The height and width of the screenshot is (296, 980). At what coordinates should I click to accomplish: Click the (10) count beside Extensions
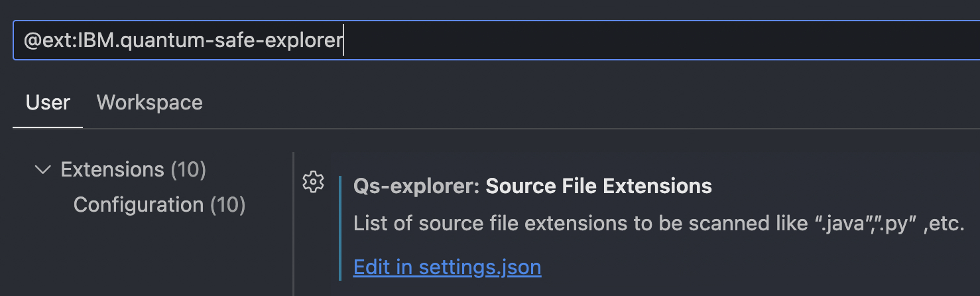(x=188, y=170)
